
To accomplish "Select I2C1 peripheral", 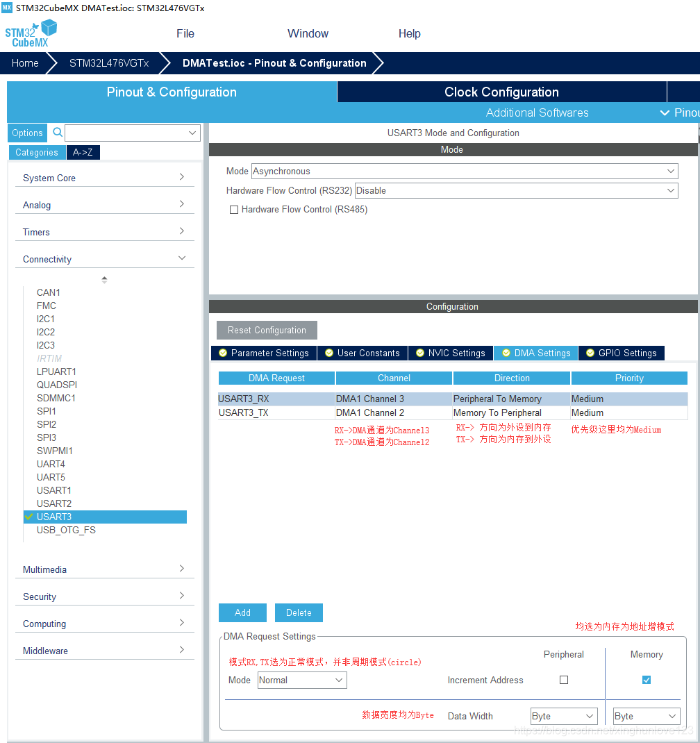I will coord(46,319).
